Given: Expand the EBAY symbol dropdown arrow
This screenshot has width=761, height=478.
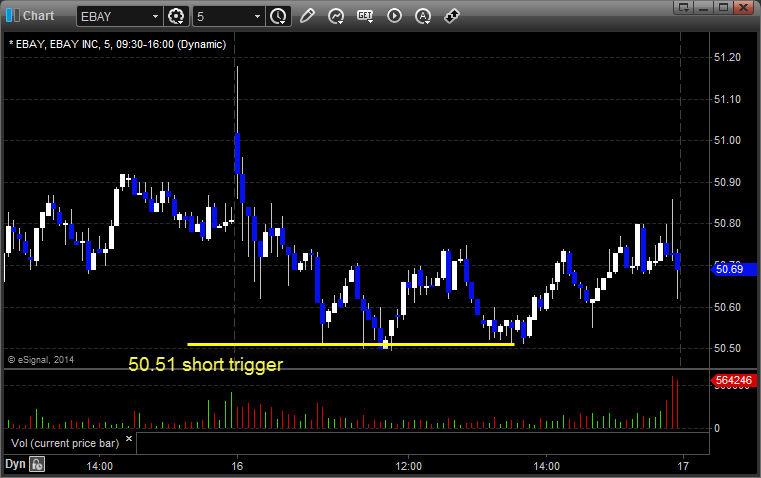Looking at the screenshot, I should point(155,16).
